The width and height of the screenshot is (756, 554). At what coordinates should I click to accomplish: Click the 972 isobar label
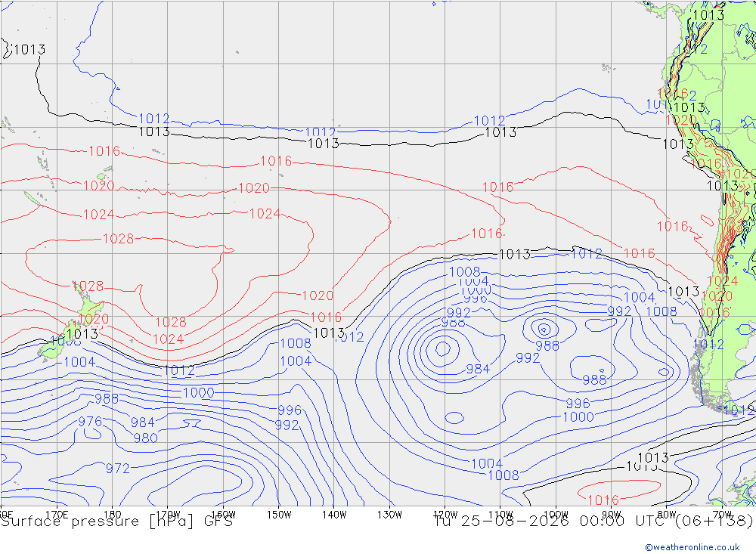[118, 469]
